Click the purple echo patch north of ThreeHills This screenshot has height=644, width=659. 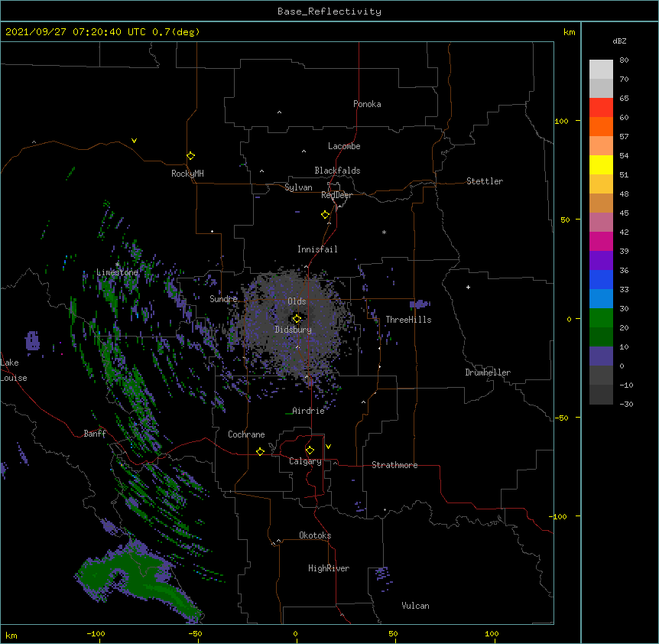point(420,304)
